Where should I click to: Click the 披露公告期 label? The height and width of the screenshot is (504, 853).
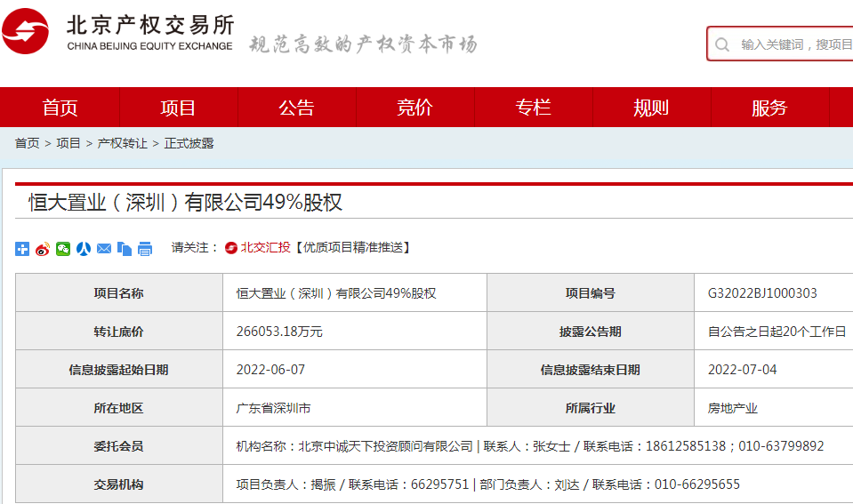point(591,332)
